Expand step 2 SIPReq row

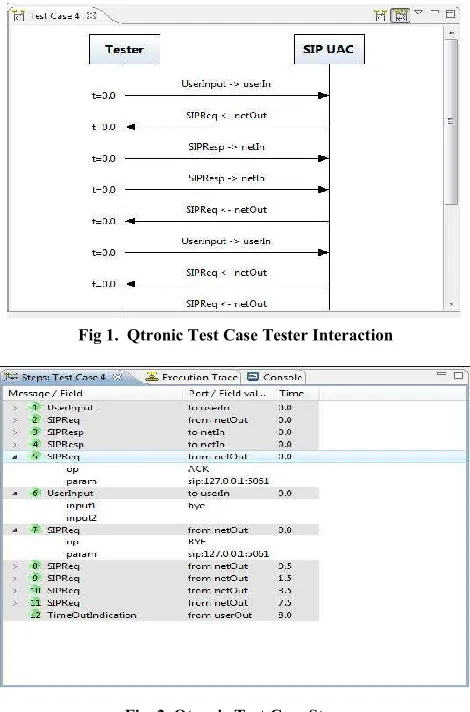(15, 420)
